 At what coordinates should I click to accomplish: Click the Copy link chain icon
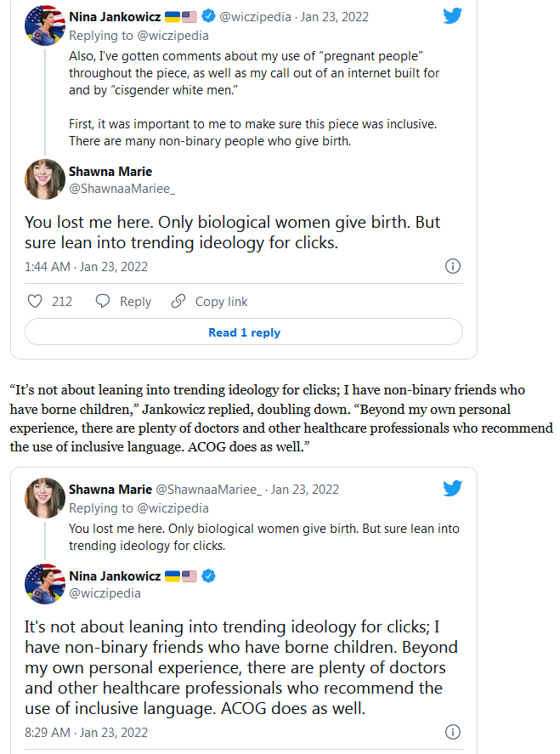point(178,301)
